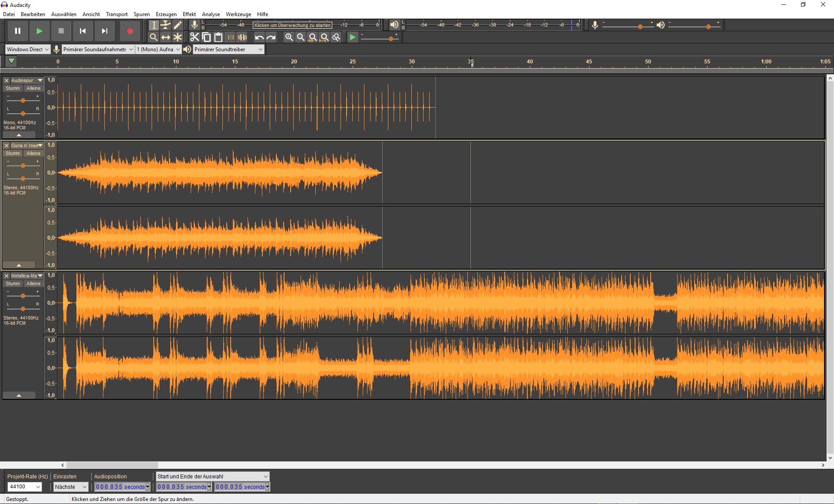Click the Metallica pan slider
Image resolution: width=834 pixels, height=504 pixels.
pos(23,309)
